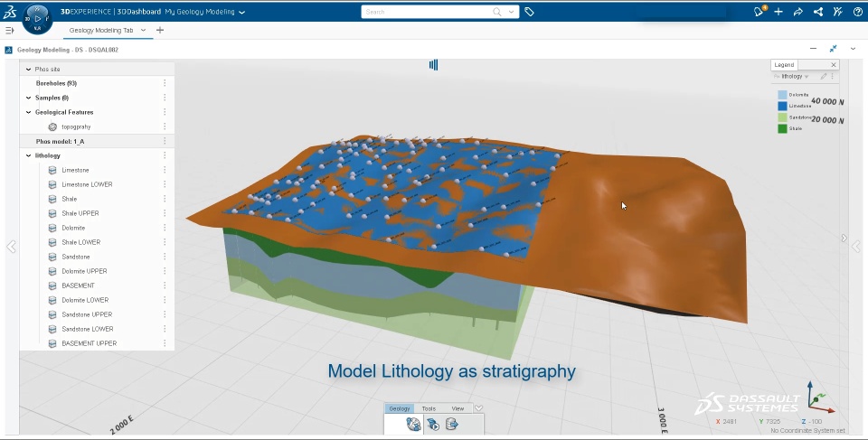Click the search magnifier icon
Viewport: 868px width, 440px height.
pos(496,12)
